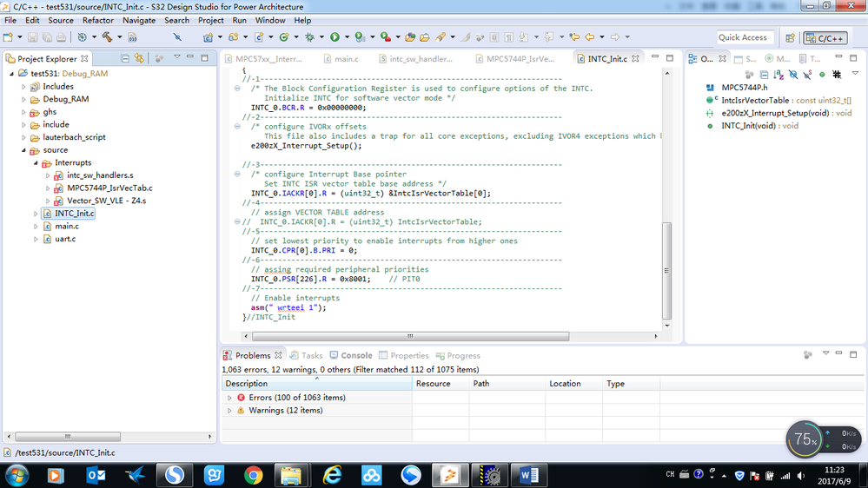Toggle Hide Static Members in Outline
868x488 pixels.
[x=808, y=74]
